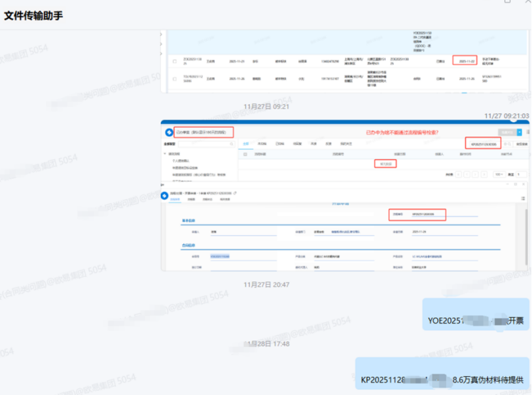This screenshot has width=532, height=395.
Task: Click the 高级搜索 button next to the search field
Action: point(522,143)
